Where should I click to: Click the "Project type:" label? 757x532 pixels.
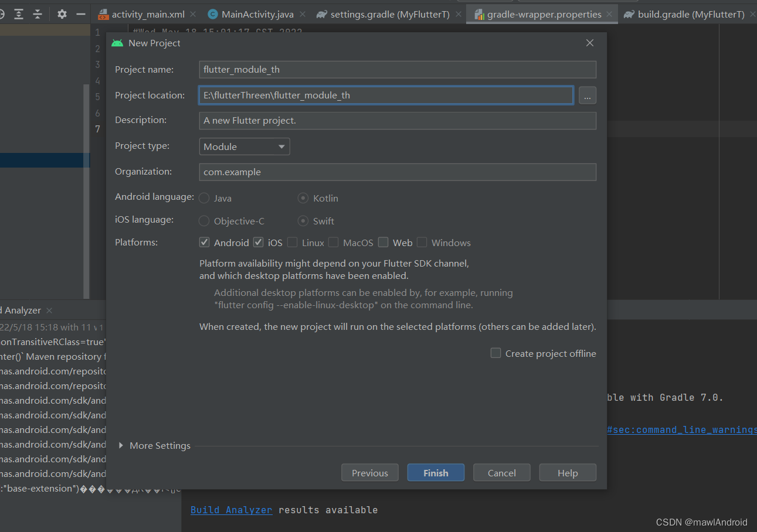pos(142,146)
